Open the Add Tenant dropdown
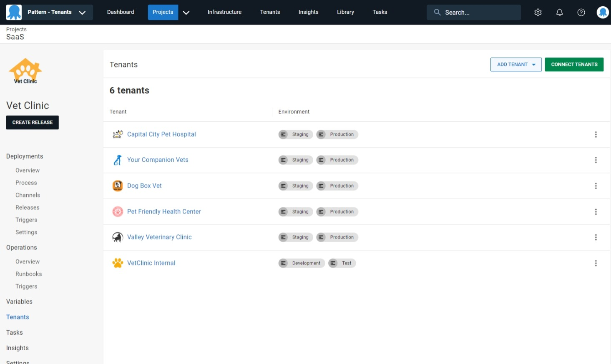 [515, 65]
